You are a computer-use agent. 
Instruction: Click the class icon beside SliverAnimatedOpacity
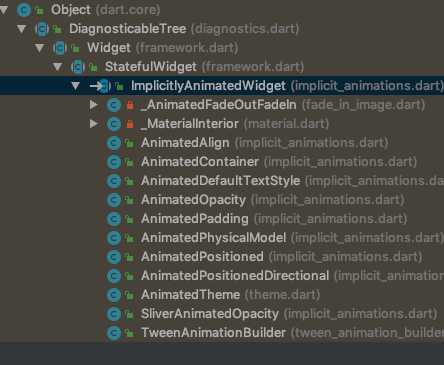tap(114, 314)
